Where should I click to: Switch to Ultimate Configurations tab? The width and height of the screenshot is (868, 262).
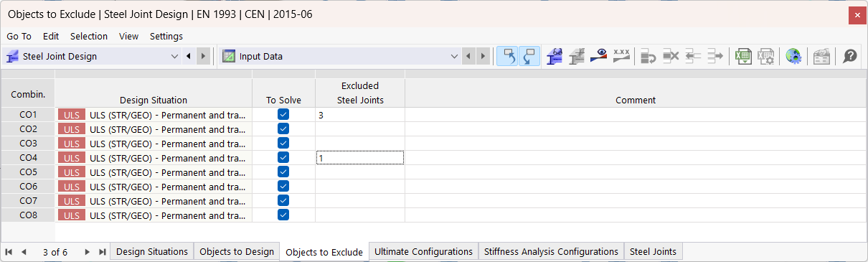[423, 251]
